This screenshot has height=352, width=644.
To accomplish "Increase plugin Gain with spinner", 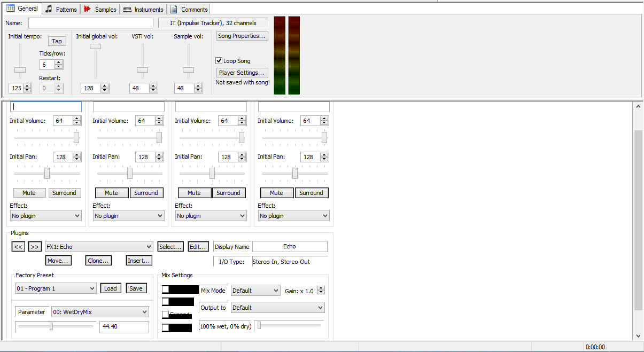I will coord(321,288).
